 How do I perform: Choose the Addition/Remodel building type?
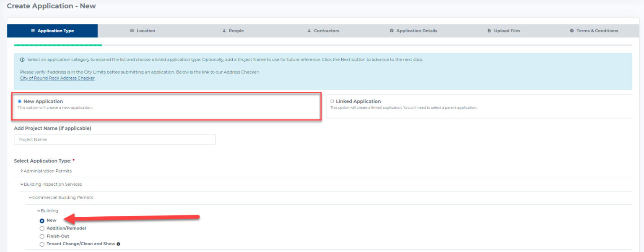pos(42,228)
